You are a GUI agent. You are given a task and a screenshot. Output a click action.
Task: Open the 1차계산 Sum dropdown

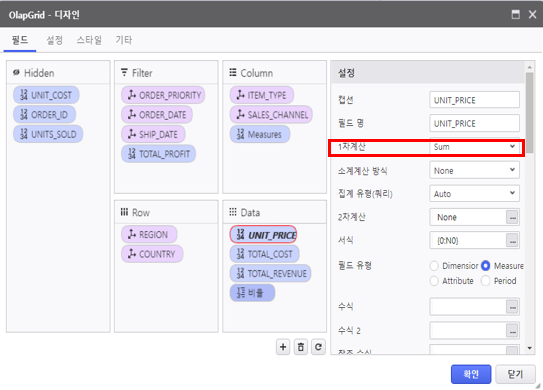(474, 147)
